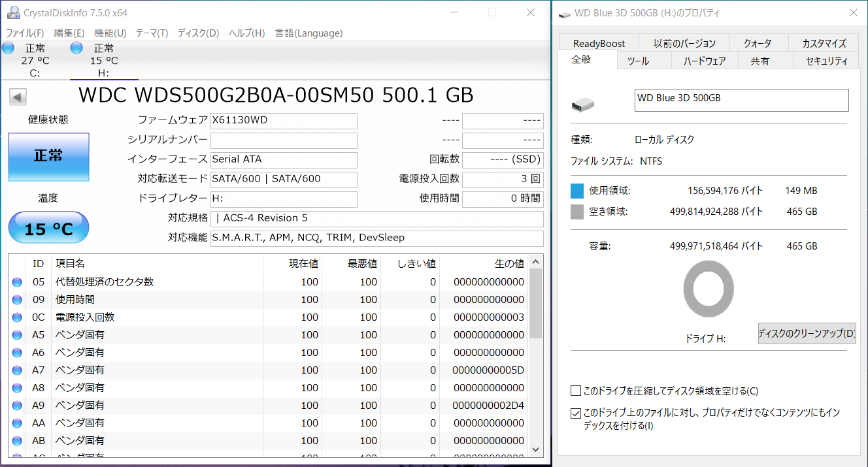Click status dot for attribute A5 row
The height and width of the screenshot is (467, 868).
[17, 335]
